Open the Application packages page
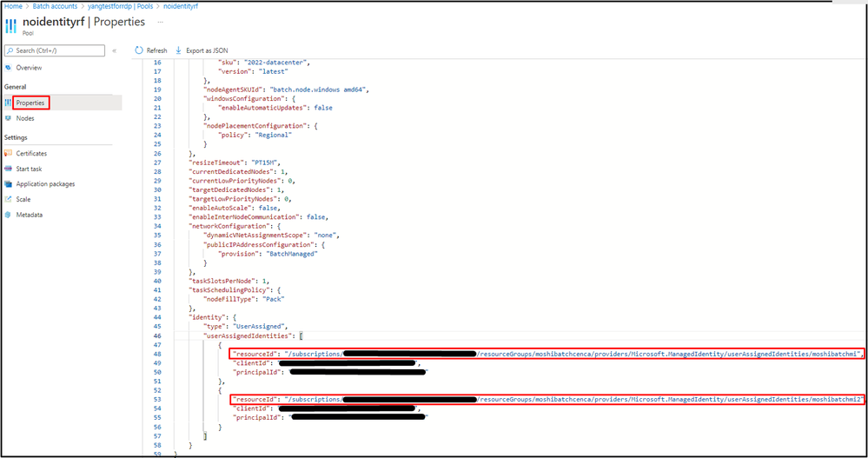Image resolution: width=868 pixels, height=458 pixels. click(45, 184)
